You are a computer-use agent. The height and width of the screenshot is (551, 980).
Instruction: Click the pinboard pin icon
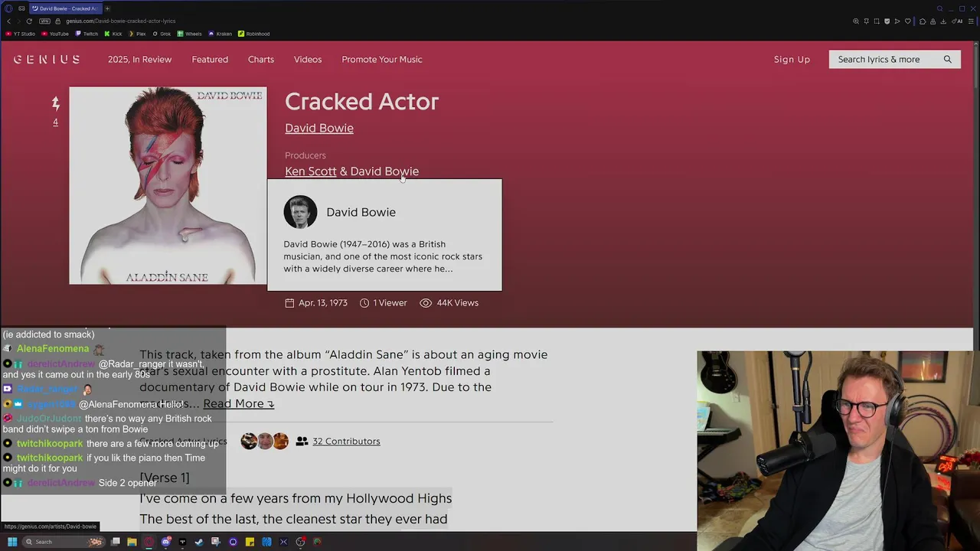pyautogui.click(x=867, y=21)
